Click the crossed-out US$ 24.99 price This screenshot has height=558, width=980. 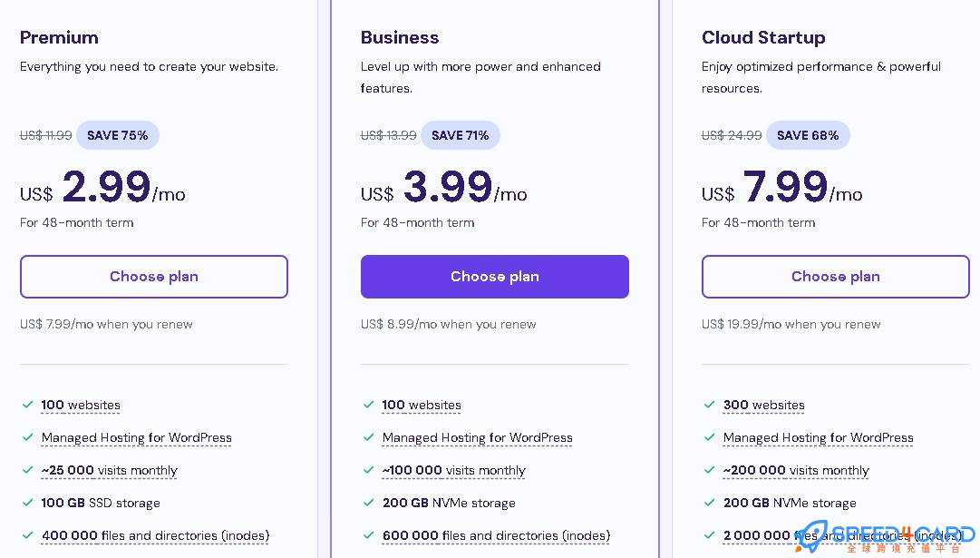click(732, 135)
